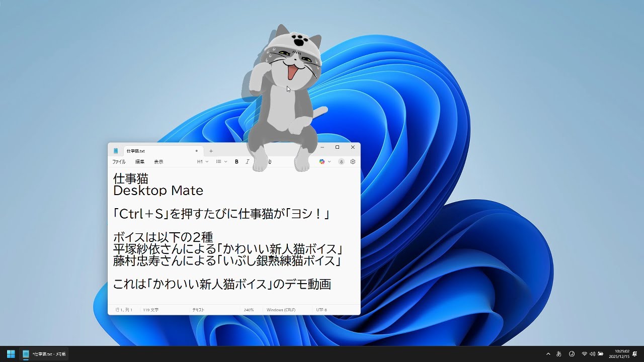Show hidden system tray icons
The image size is (644, 362).
pos(548,354)
